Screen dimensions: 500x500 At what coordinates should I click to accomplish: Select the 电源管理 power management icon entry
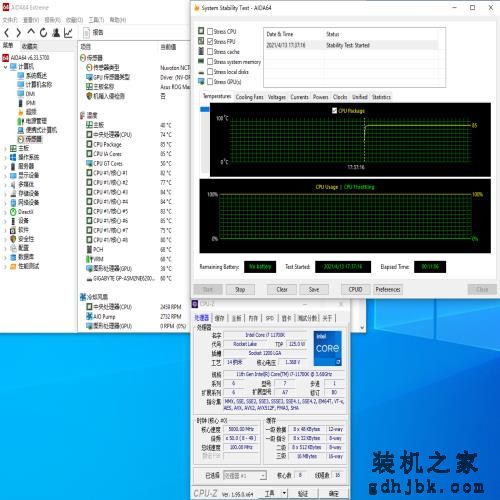[21, 121]
